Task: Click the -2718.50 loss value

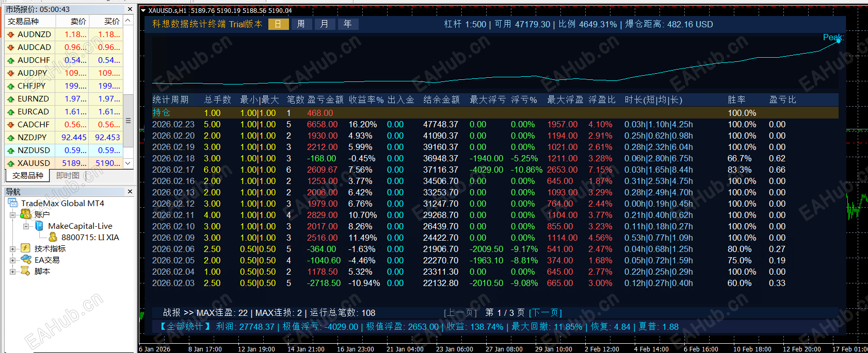Action: click(324, 283)
